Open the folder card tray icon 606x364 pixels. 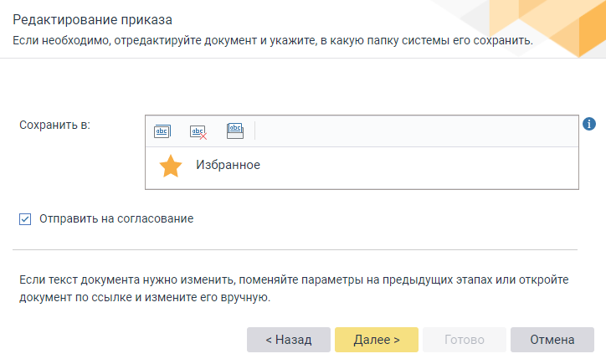tap(235, 131)
